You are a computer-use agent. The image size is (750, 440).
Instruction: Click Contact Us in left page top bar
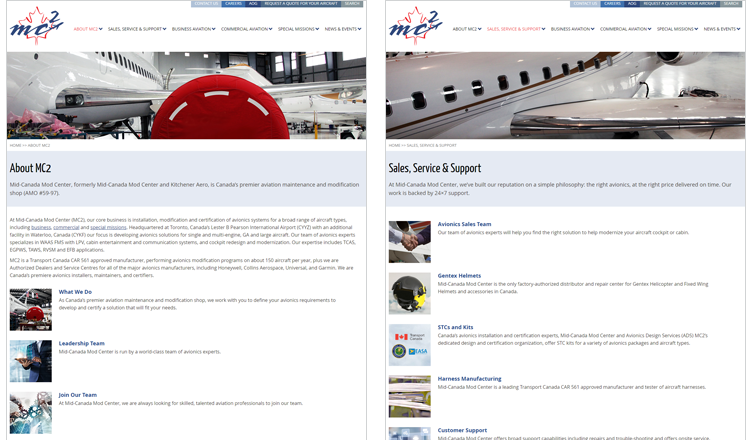coord(206,3)
